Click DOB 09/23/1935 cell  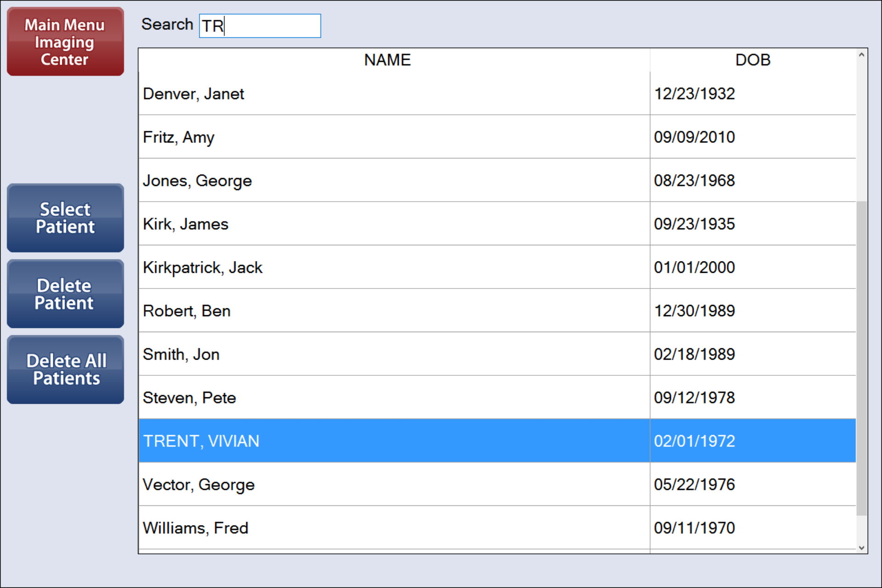(753, 224)
